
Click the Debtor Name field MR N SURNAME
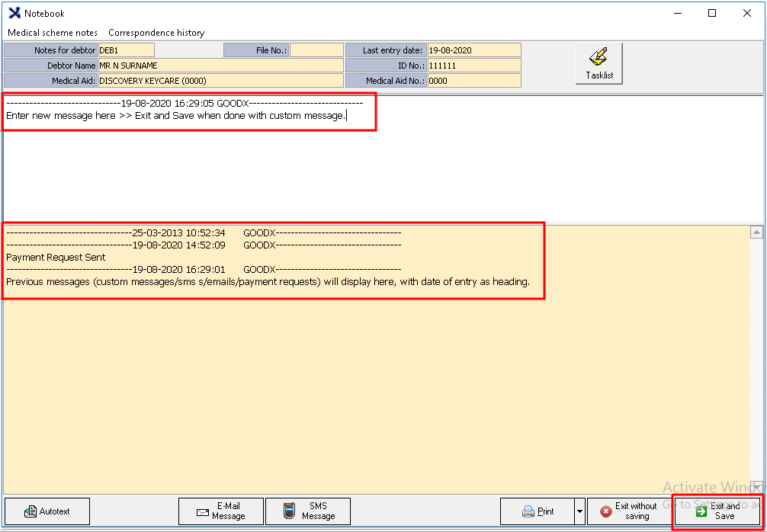click(221, 66)
